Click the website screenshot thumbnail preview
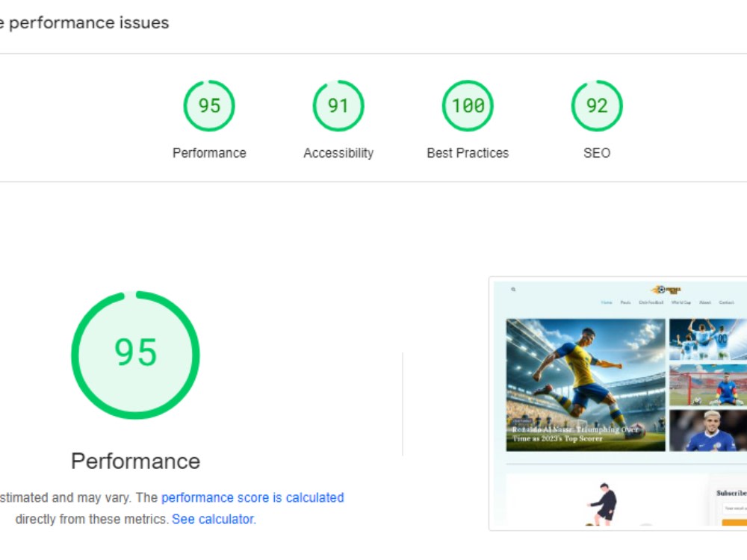Viewport: 747px width, 560px height. tap(619, 403)
